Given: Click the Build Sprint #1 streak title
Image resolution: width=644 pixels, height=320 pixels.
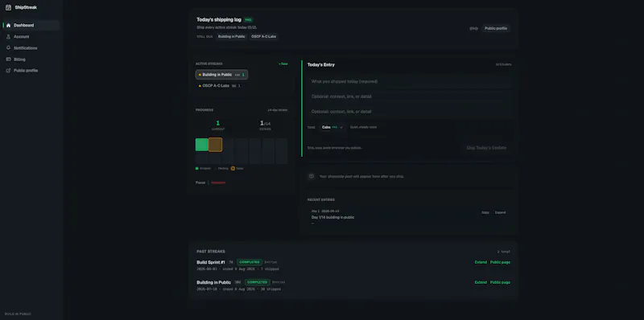Looking at the screenshot, I should click(x=211, y=262).
